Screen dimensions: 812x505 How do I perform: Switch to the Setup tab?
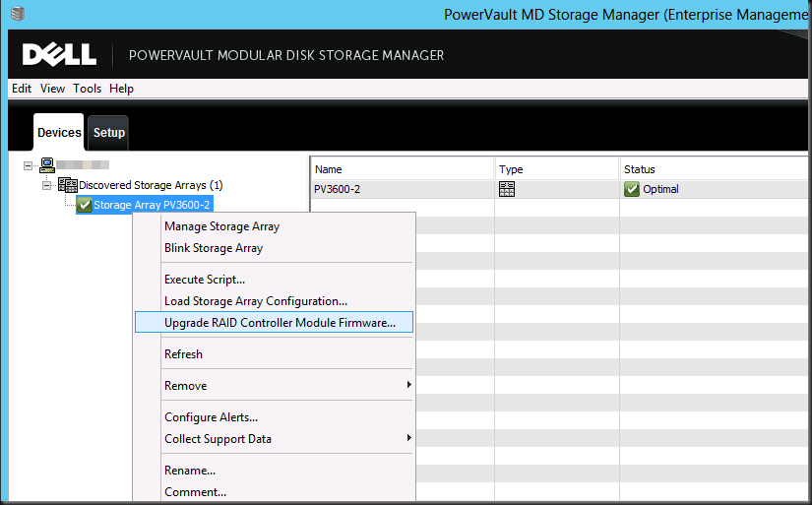click(108, 133)
